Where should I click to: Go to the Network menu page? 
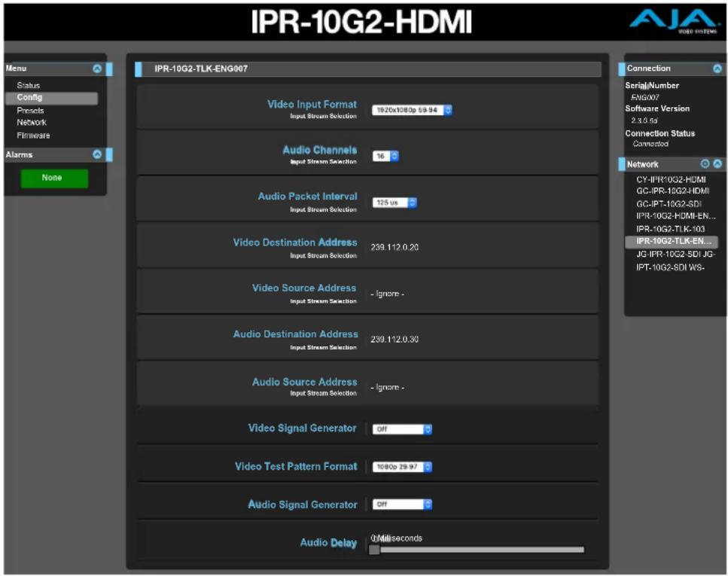coord(32,122)
